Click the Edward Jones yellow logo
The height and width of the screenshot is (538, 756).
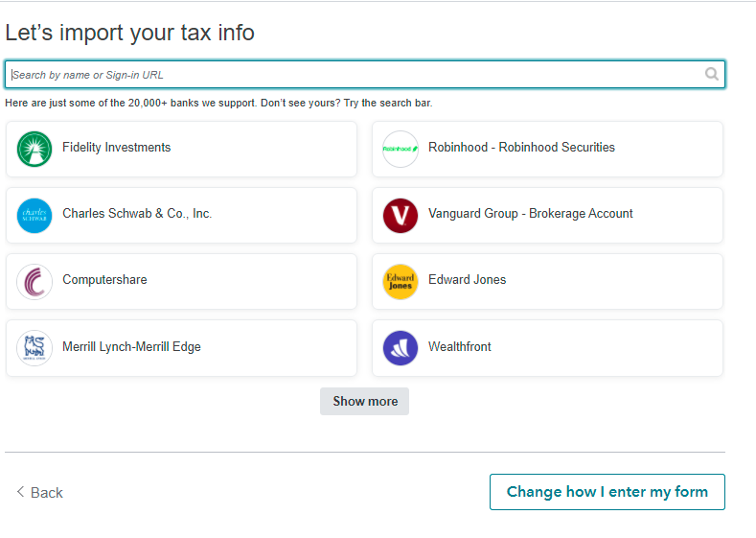(x=401, y=282)
